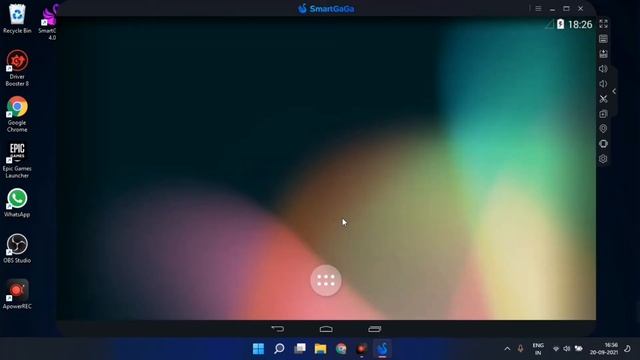Click the SmartGaGa sidebar APK install icon
This screenshot has height=360, width=640.
pyautogui.click(x=603, y=54)
